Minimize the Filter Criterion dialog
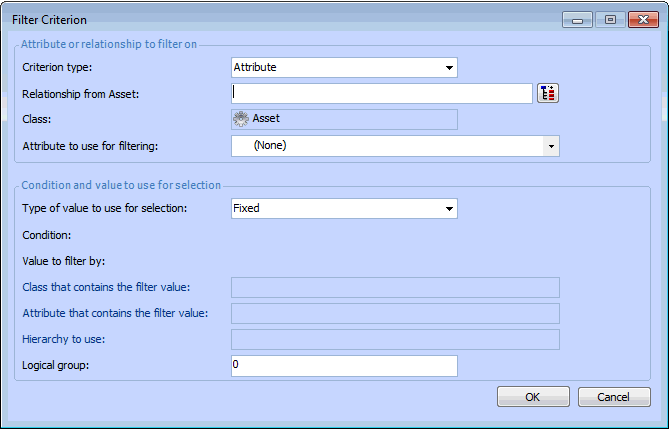Viewport: 672px width, 430px height. click(576, 20)
